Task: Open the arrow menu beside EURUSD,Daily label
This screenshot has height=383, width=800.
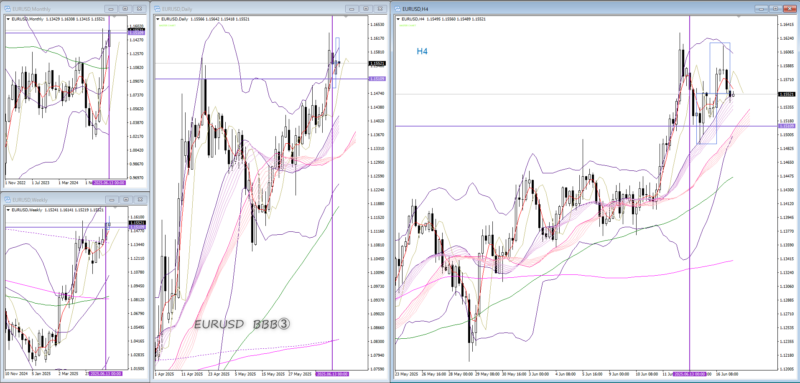Action: pyautogui.click(x=157, y=19)
